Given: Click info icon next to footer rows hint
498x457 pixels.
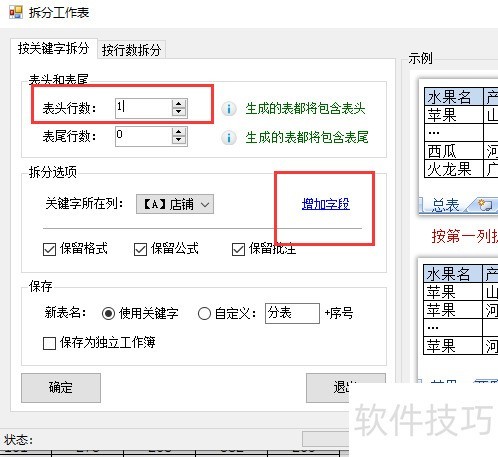Looking at the screenshot, I should [x=229, y=137].
